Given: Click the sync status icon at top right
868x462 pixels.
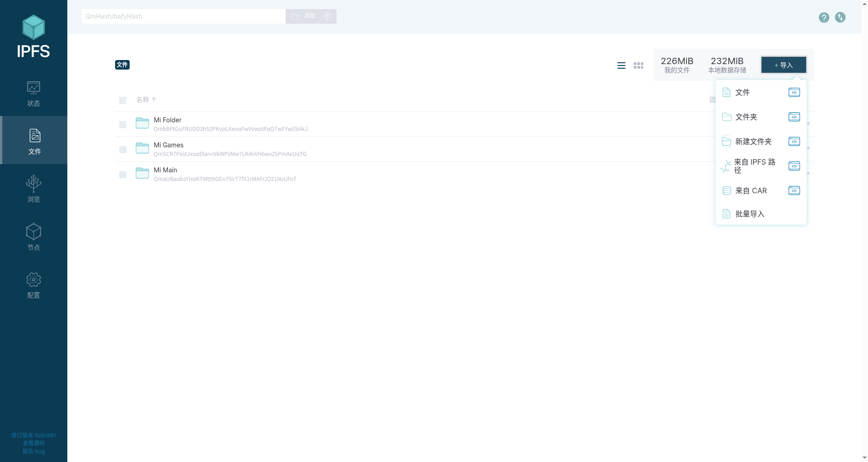Looking at the screenshot, I should pos(840,17).
